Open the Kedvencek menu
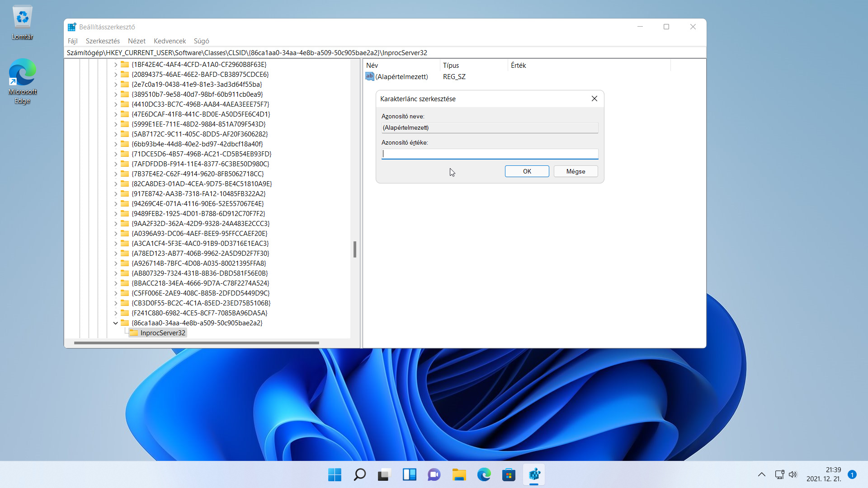868x488 pixels. click(170, 41)
